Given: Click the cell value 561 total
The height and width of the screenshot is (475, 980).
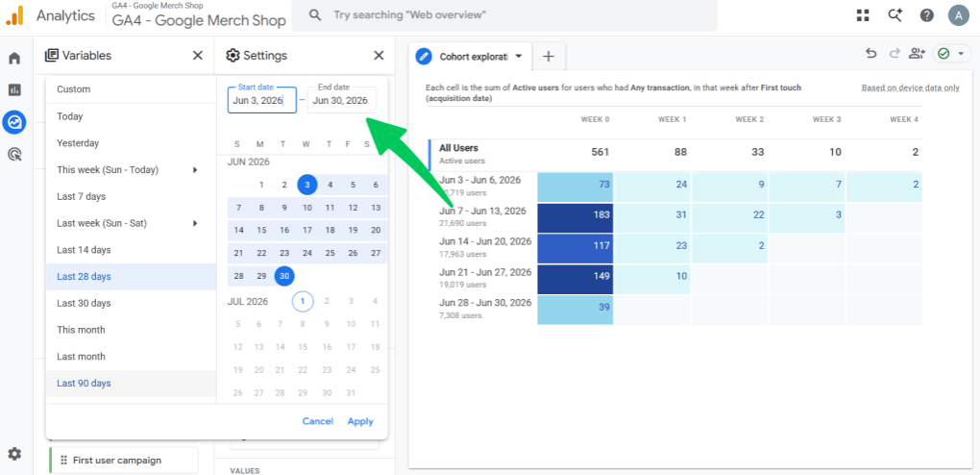Looking at the screenshot, I should [x=600, y=152].
